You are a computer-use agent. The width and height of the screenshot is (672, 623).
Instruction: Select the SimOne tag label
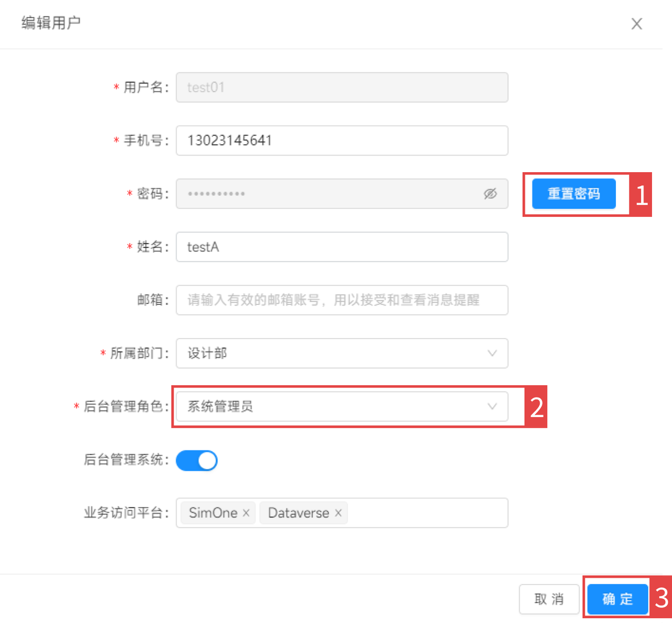[x=213, y=513]
